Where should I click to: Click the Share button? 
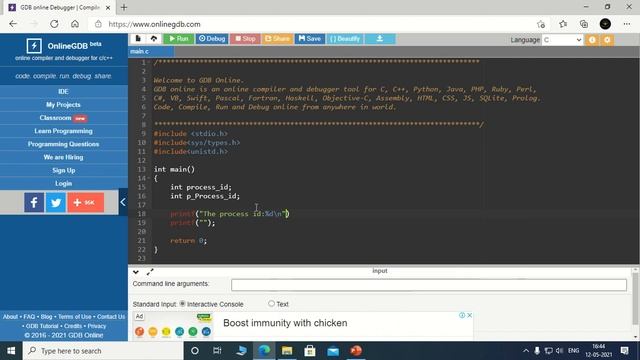pos(277,39)
